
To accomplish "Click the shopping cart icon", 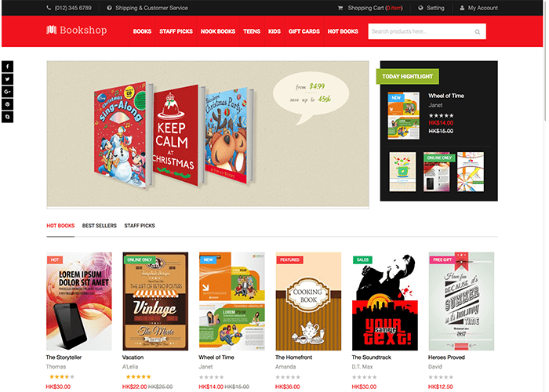I will point(340,8).
